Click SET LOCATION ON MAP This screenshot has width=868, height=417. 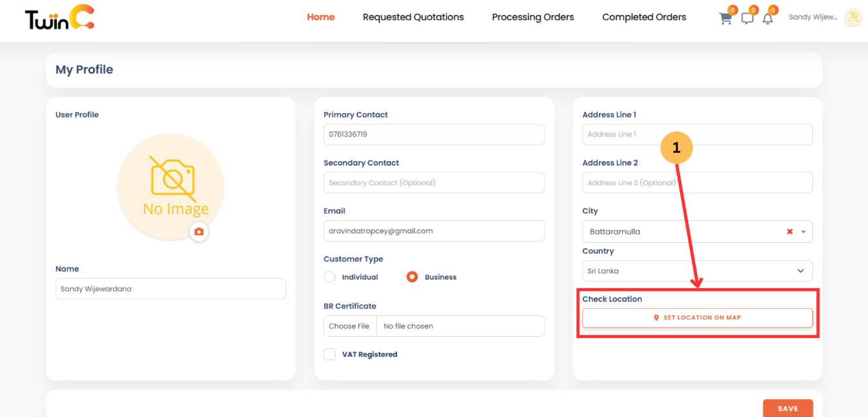pyautogui.click(x=697, y=317)
